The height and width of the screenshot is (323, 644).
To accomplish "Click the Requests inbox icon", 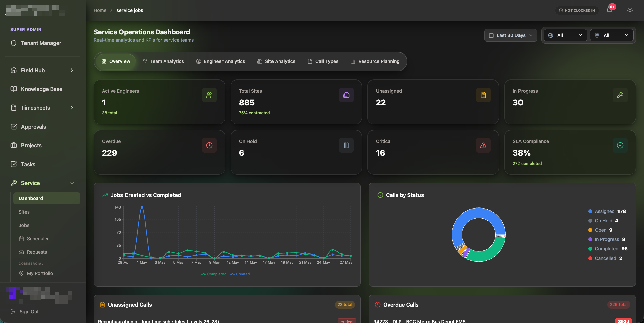I will 21,252.
